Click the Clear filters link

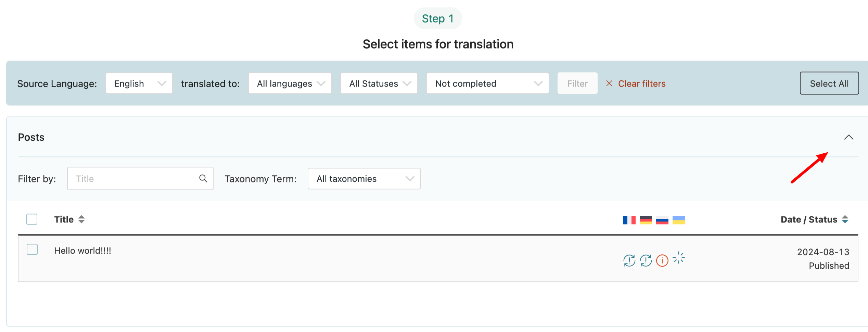(x=641, y=84)
